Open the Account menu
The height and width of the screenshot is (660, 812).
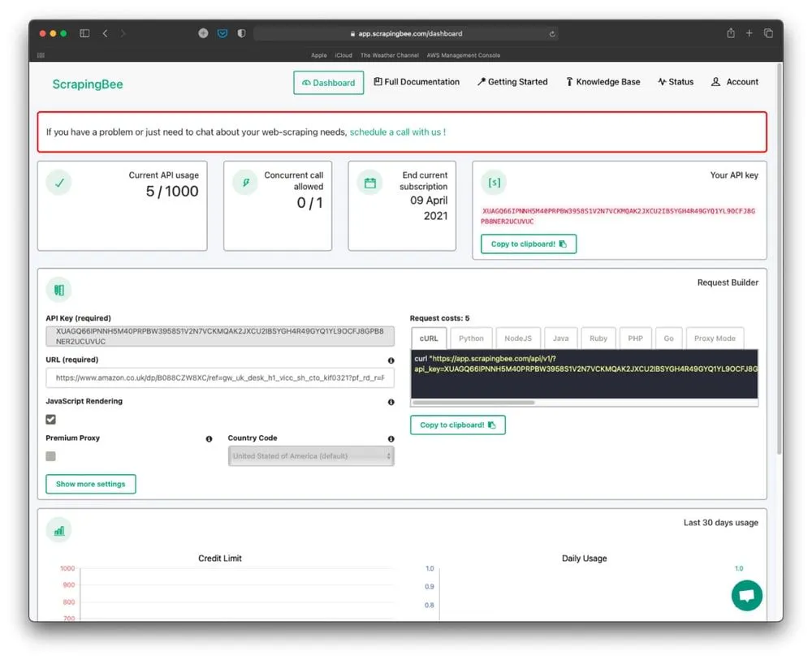[x=734, y=82]
